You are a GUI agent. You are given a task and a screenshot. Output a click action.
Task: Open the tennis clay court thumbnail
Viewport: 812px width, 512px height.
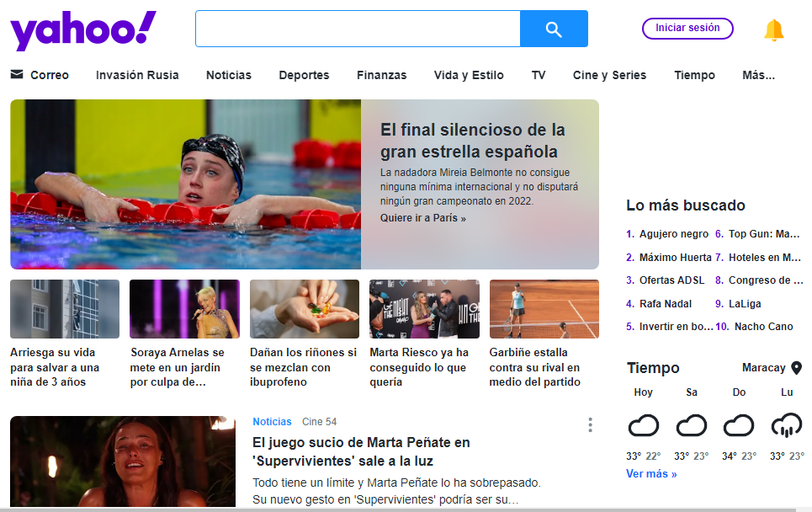click(x=544, y=309)
